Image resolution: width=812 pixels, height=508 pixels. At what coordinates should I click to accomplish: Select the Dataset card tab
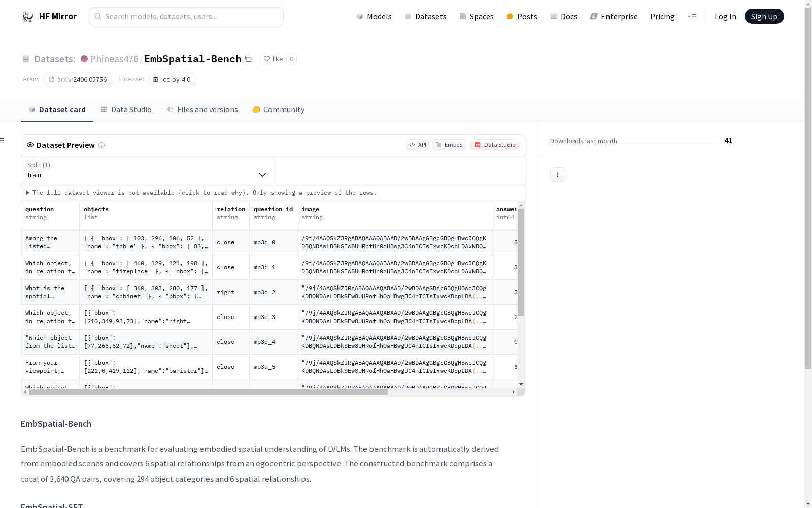(x=57, y=110)
